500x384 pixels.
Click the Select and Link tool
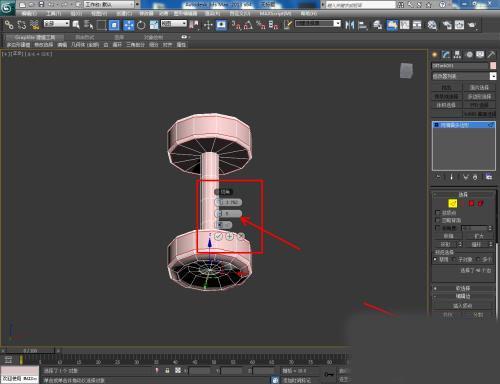(x=9, y=25)
